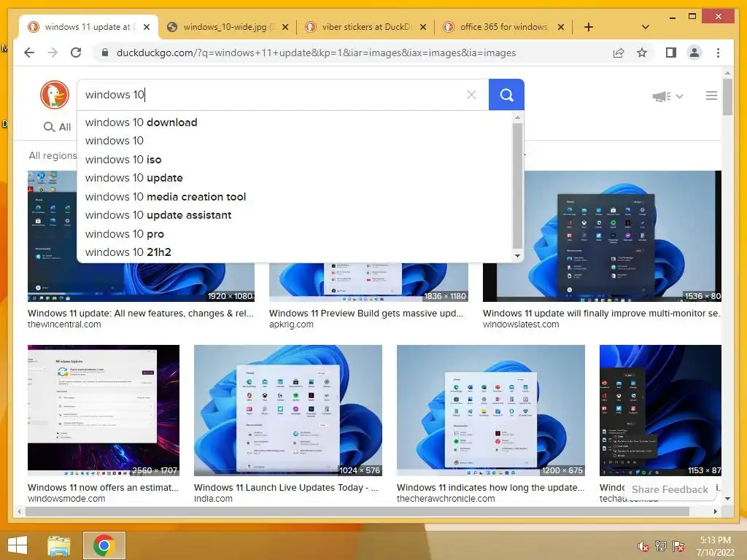Open the thewincentral.com link
The width and height of the screenshot is (747, 560).
64,324
